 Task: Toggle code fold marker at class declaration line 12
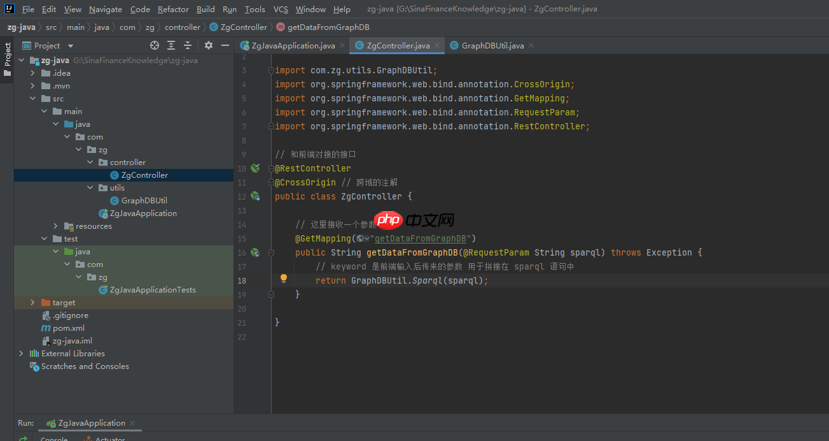pos(270,196)
